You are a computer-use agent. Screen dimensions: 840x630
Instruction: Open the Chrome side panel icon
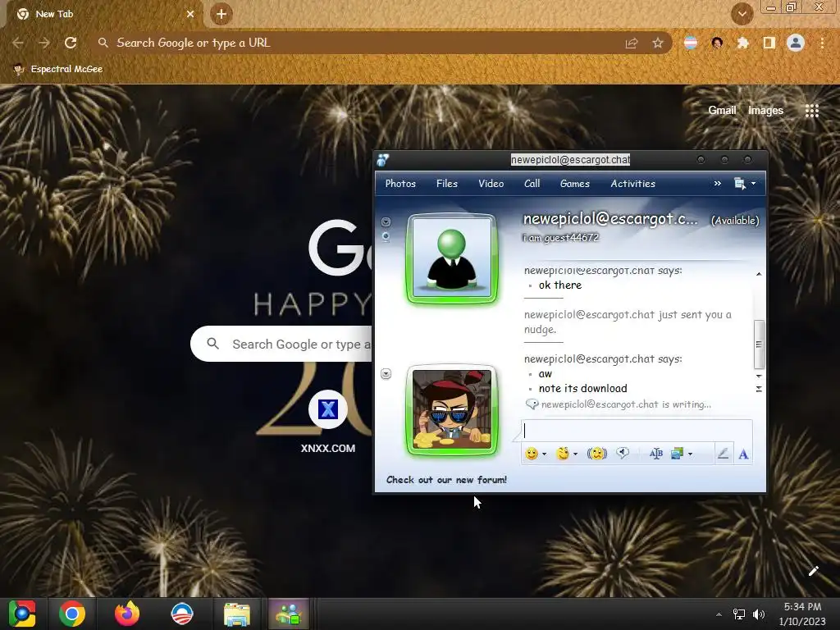(x=769, y=43)
